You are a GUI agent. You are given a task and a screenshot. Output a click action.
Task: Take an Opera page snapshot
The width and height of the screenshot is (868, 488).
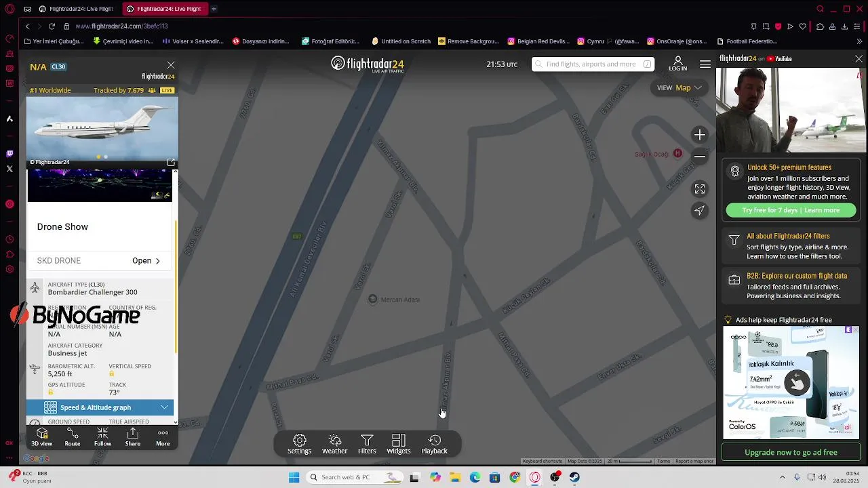[766, 26]
